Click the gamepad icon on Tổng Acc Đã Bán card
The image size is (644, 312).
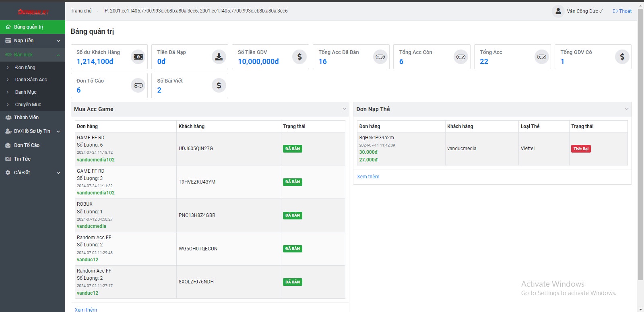pos(380,57)
